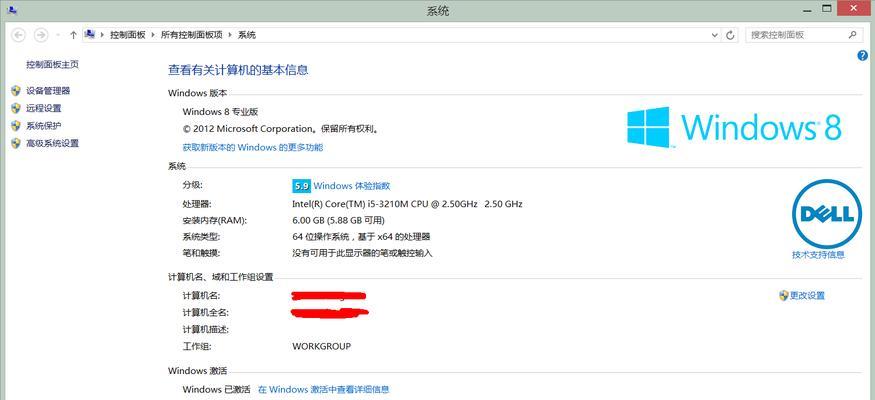Click the 2012 Microsoft Corporation copyright text
Viewport: 875px width, 400px height.
[282, 129]
